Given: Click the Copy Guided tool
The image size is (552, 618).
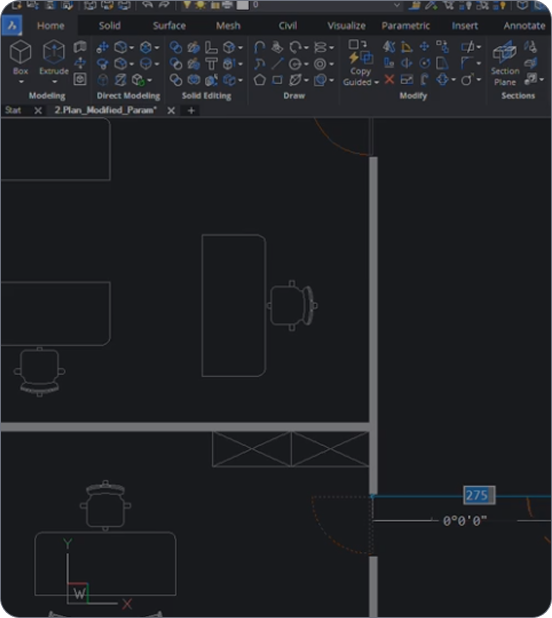Looking at the screenshot, I should (x=360, y=63).
